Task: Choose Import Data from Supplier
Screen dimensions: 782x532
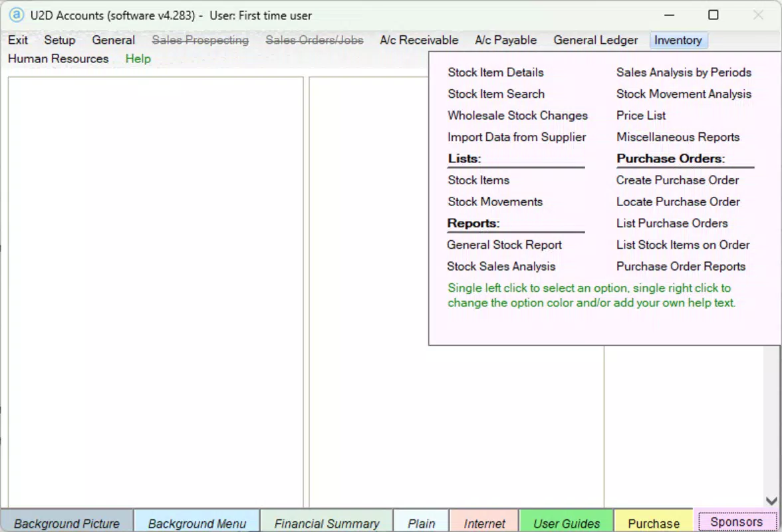Action: 517,136
